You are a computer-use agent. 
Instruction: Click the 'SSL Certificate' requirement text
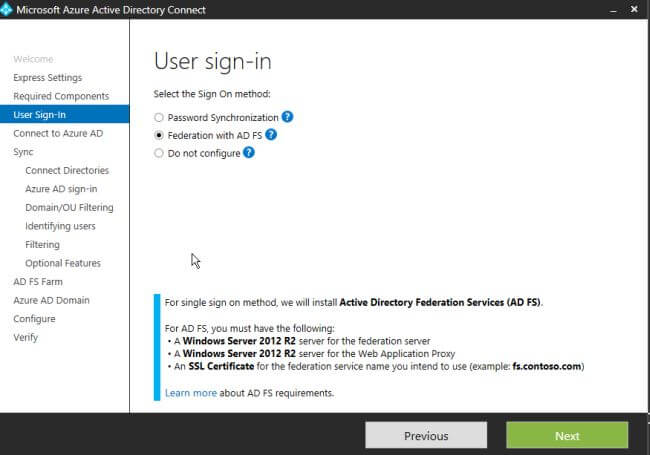[221, 366]
